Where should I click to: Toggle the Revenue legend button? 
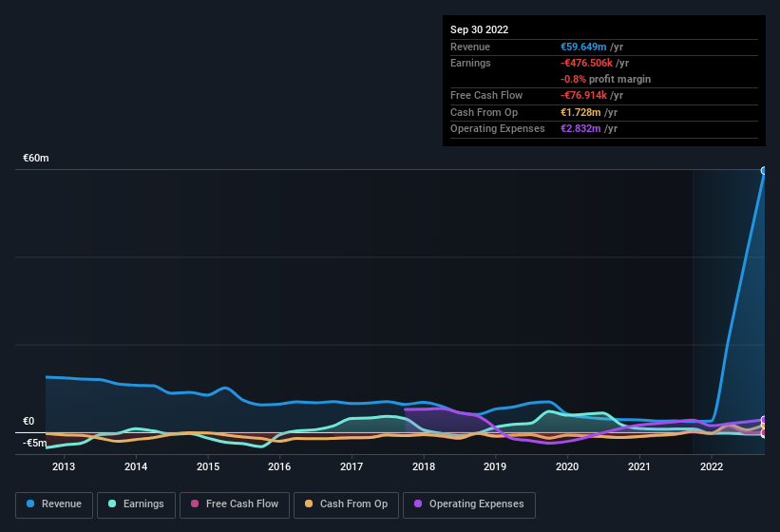pos(54,504)
